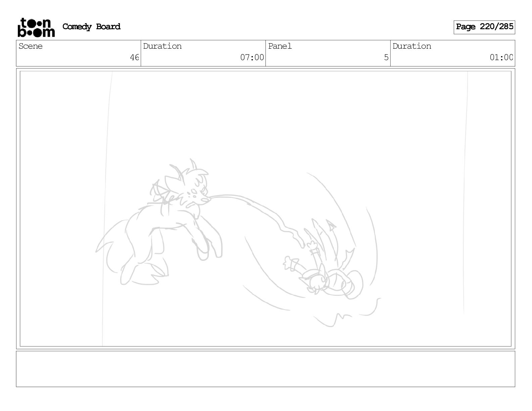Click the 'Panel' label
This screenshot has height=411, width=532.
tap(280, 46)
